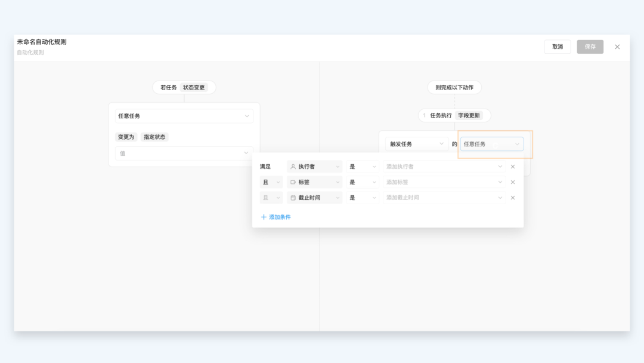
Task: Remove the 执行者 condition row
Action: [x=512, y=167]
